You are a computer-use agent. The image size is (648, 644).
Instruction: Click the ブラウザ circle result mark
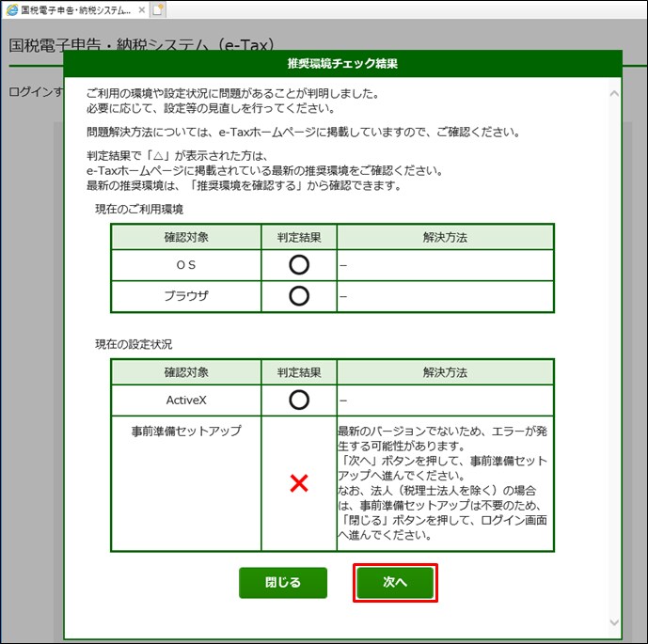299,296
